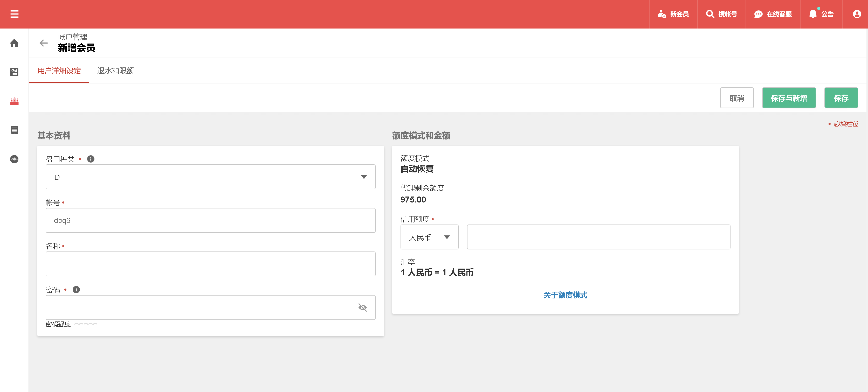This screenshot has height=392, width=868.
Task: Switch to the 退水和限额 tab
Action: [x=116, y=71]
